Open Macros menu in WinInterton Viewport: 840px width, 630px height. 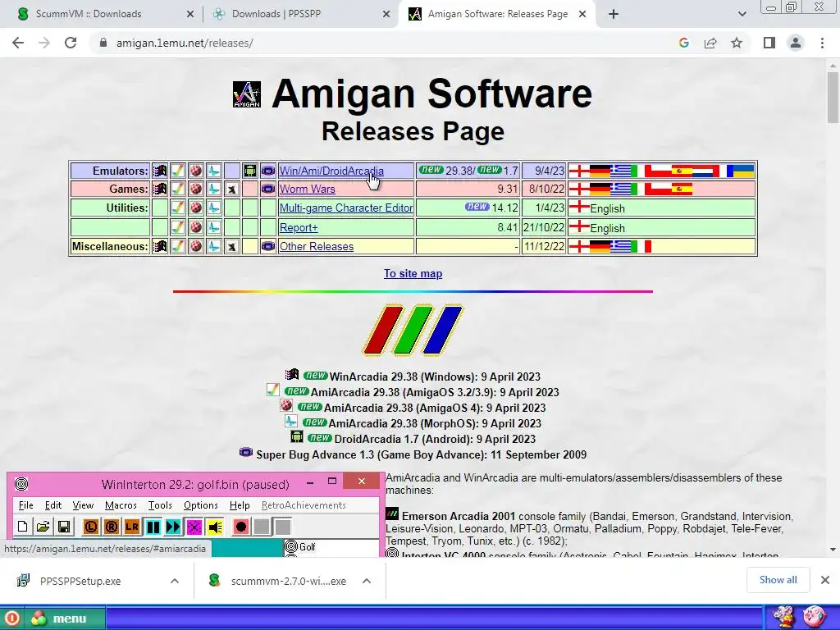pos(121,505)
